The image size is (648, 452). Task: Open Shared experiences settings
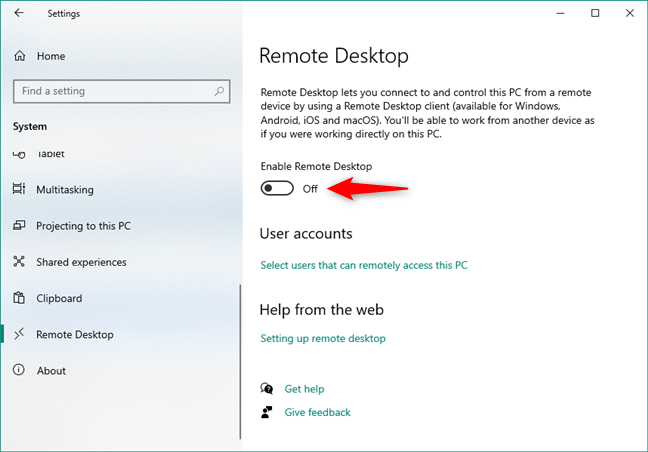click(x=81, y=262)
